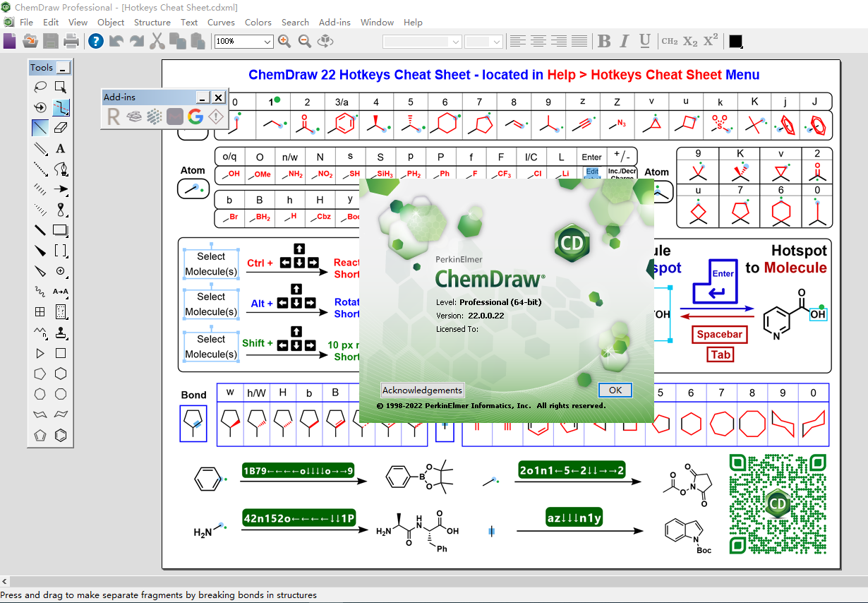Viewport: 868px width, 603px height.
Task: Select the Fragmentation tool with red dashed line
Action: tap(61, 107)
